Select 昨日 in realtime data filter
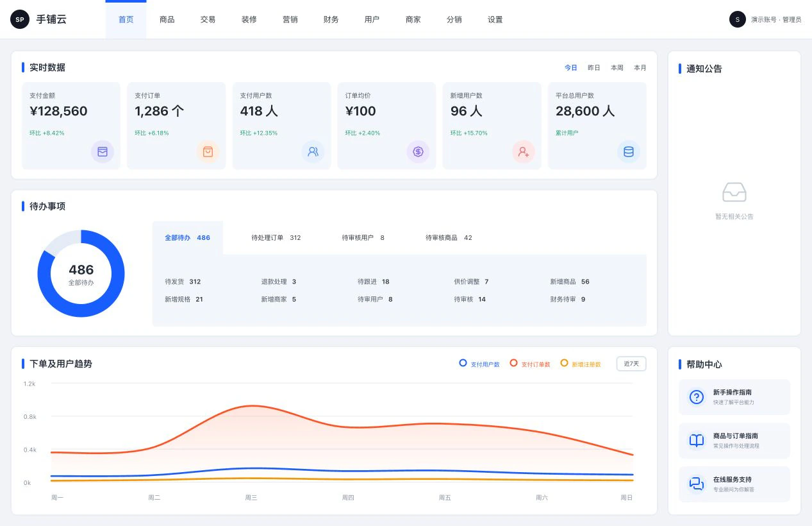The height and width of the screenshot is (526, 812). tap(594, 67)
